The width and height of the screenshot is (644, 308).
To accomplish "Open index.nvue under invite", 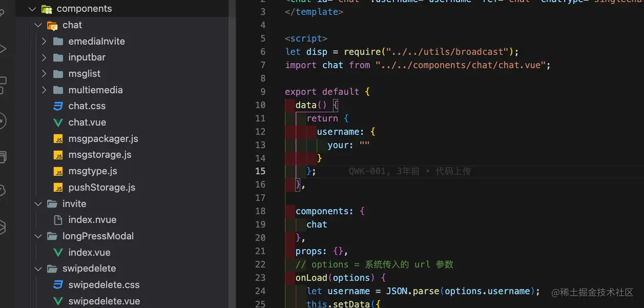I will [92, 220].
